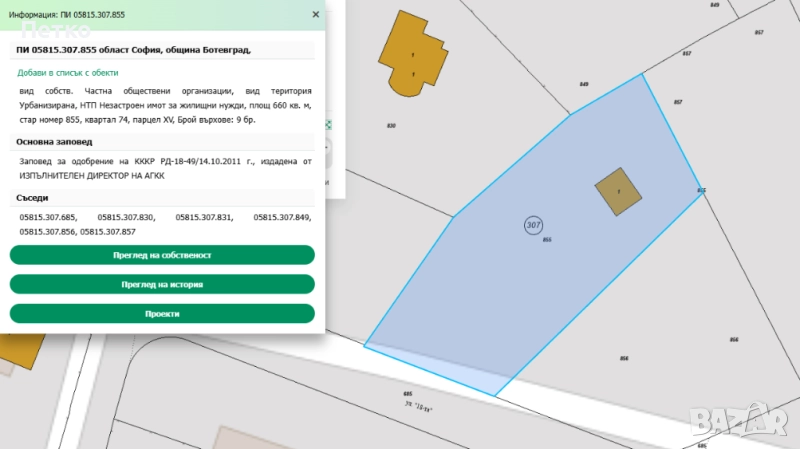Select neighbor ID 05815.307.849 text

point(282,217)
